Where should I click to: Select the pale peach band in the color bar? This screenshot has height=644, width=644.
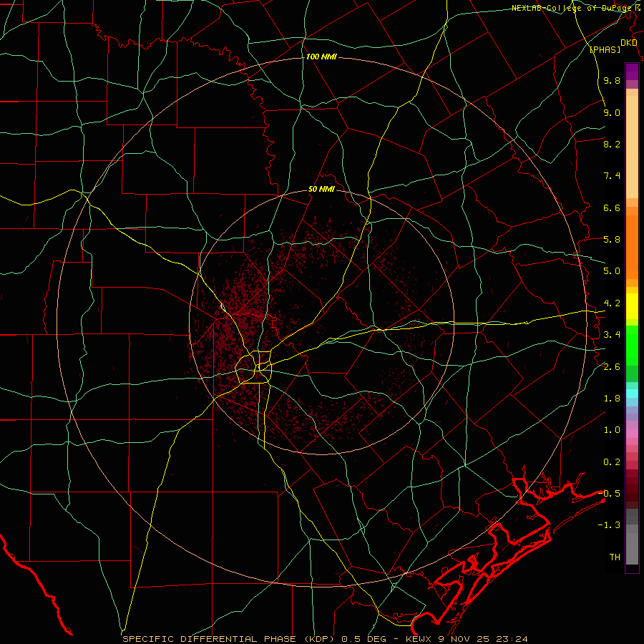click(x=632, y=147)
